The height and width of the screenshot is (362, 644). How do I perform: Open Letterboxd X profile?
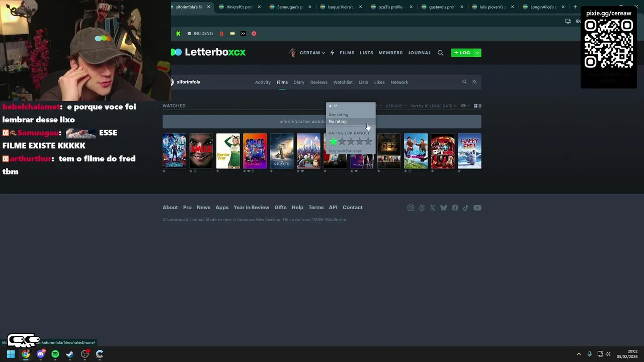point(432,208)
